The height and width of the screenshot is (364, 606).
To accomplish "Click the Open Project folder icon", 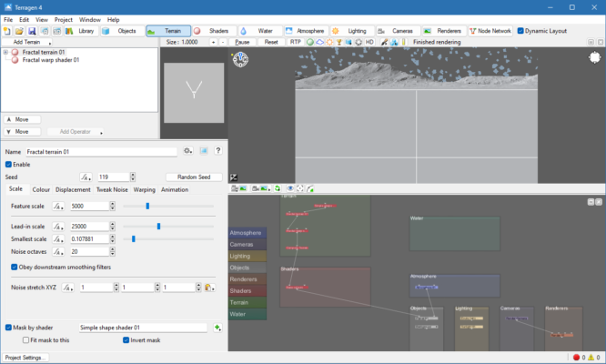I will point(19,31).
